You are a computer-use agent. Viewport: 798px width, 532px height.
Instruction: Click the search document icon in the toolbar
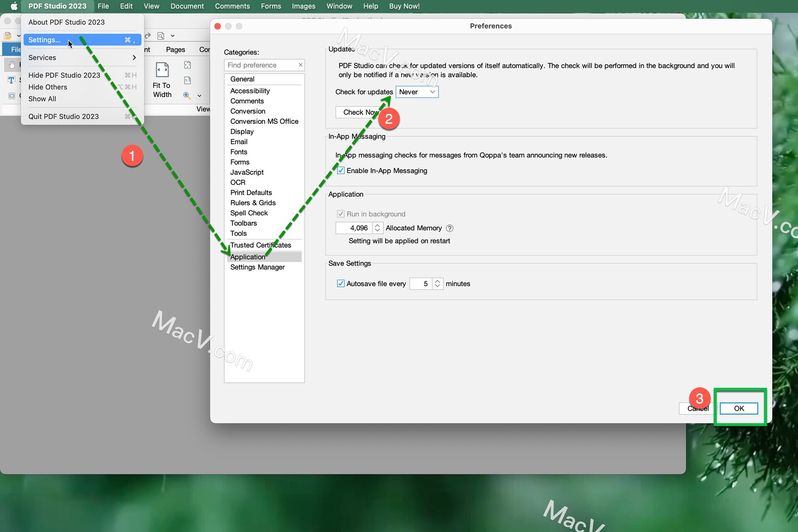click(161, 36)
